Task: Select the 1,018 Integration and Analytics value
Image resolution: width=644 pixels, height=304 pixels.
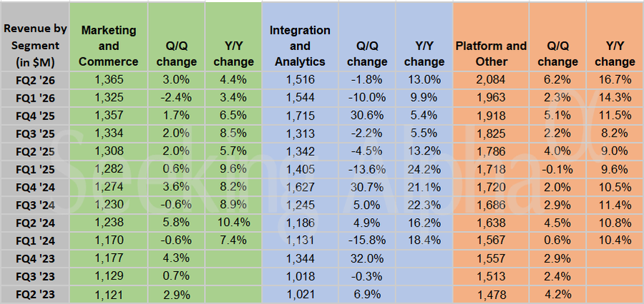Action: 300,275
